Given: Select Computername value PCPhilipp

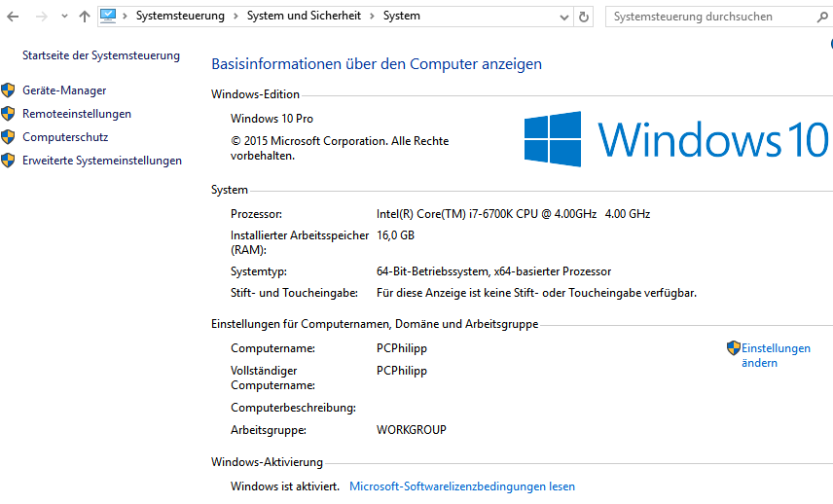Looking at the screenshot, I should 402,348.
